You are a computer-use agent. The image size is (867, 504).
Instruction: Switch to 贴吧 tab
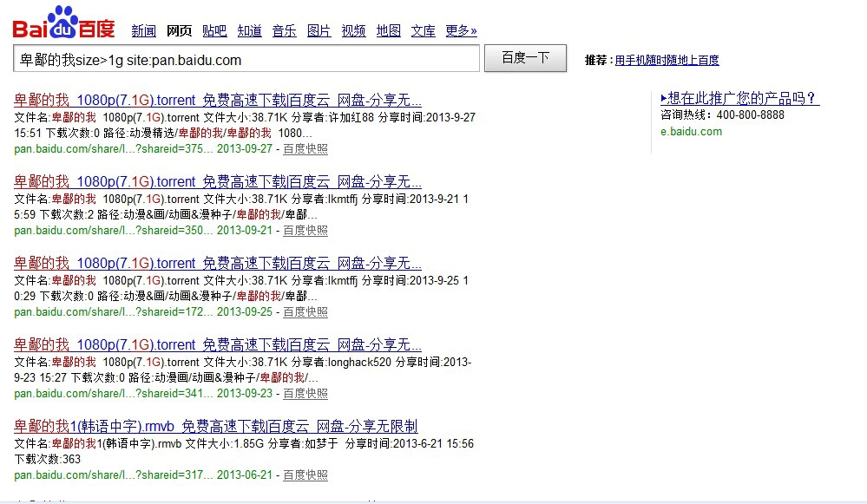214,31
